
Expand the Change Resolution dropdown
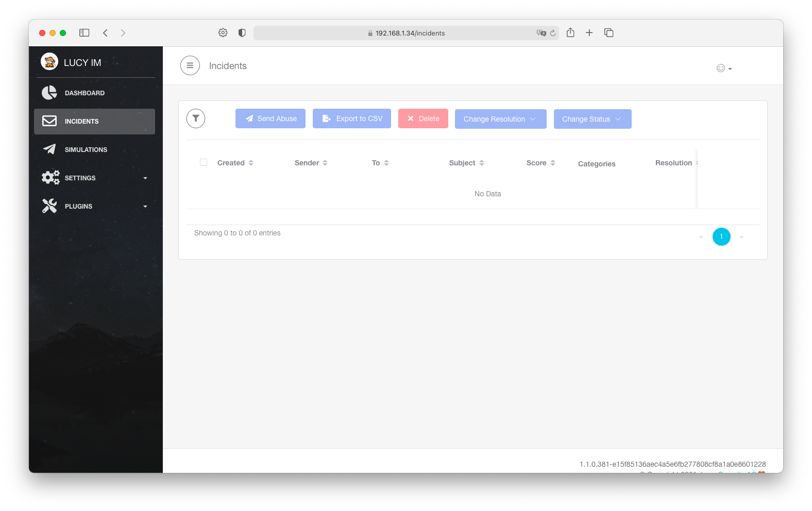click(500, 119)
